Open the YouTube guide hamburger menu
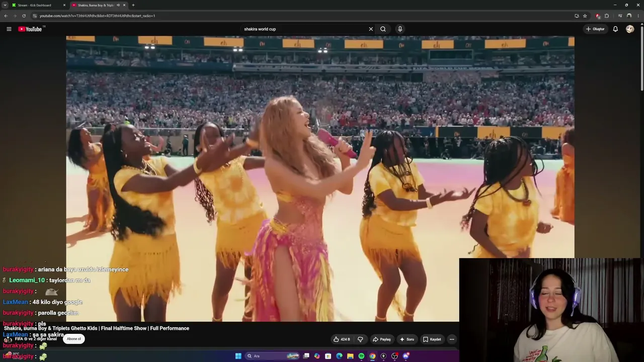This screenshot has width=644, height=362. (x=9, y=29)
